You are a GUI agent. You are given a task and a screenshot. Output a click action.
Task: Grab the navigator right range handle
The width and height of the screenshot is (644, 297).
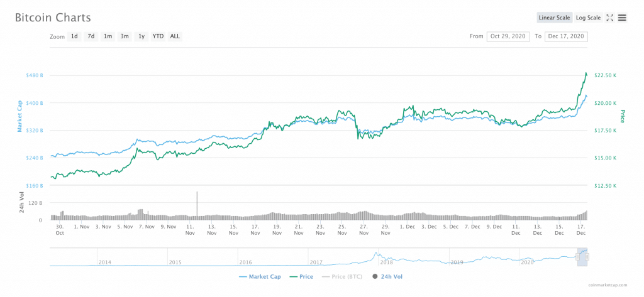pos(587,257)
